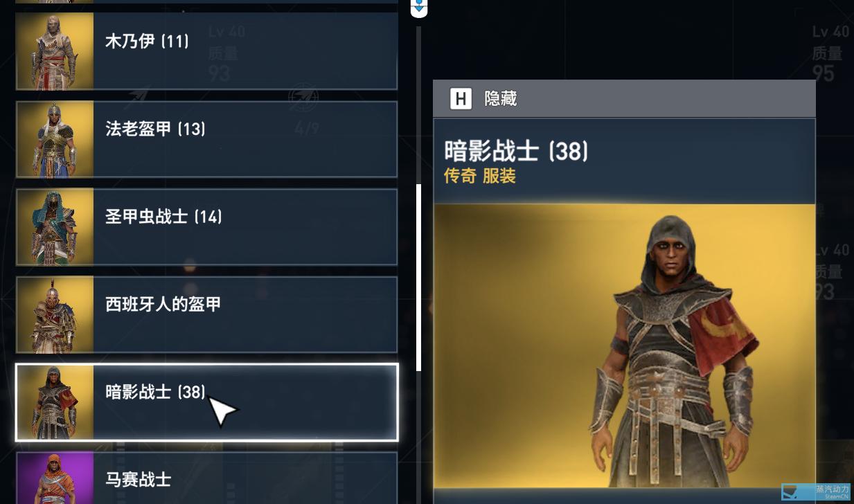Select the 木乃伊 (11) list entry

[x=206, y=51]
